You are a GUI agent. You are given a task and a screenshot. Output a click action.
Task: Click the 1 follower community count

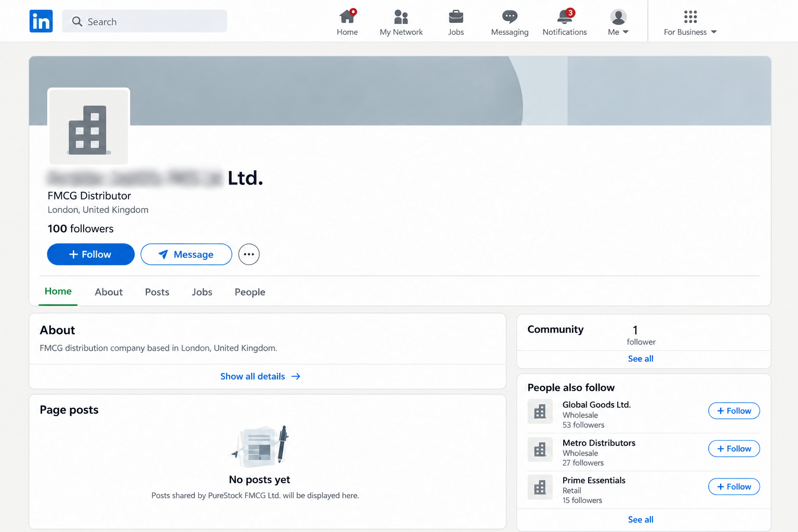tap(641, 336)
